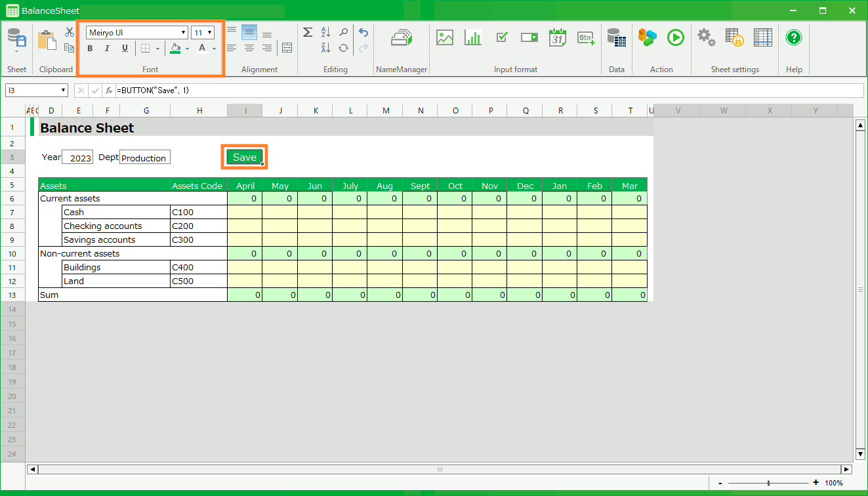Click the green Help question mark
Screen dimensions: 868x496
[794, 37]
